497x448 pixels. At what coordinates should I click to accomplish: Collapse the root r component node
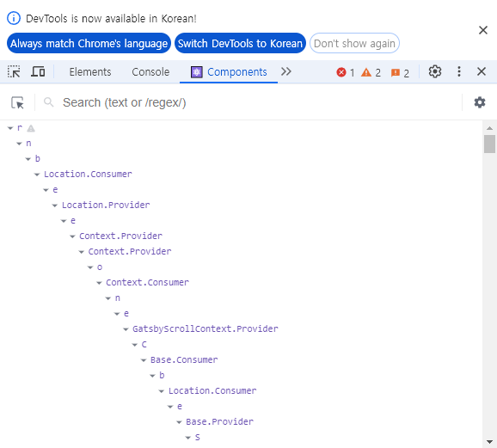click(x=10, y=128)
